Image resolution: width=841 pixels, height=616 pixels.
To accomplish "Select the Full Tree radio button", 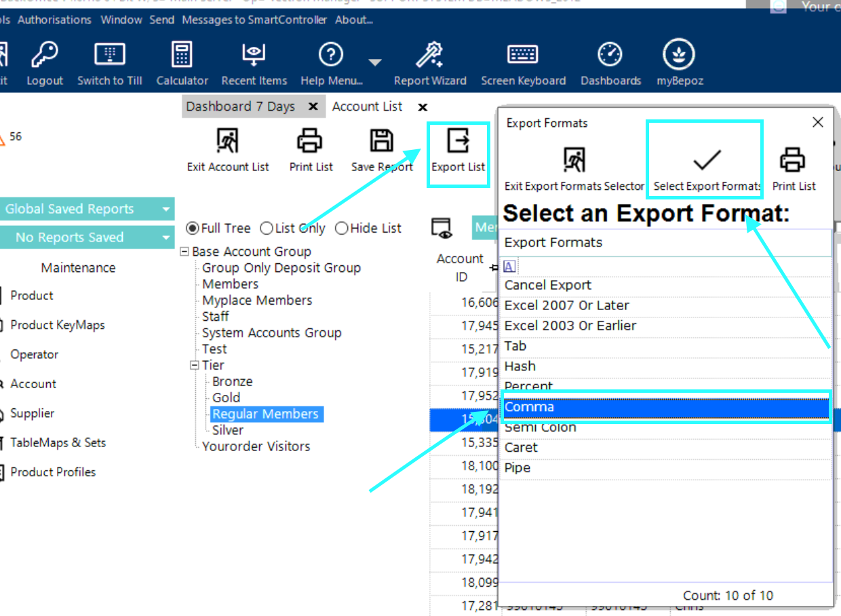I will [x=193, y=229].
